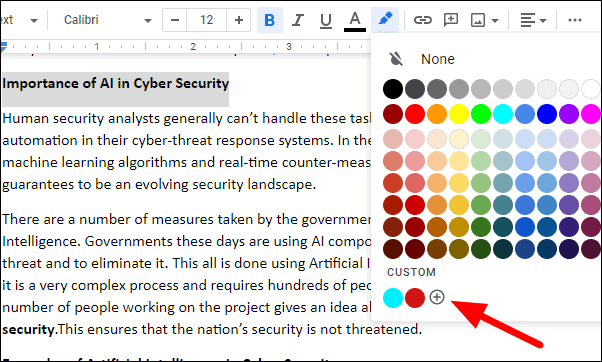Click the line starting 'There are a number of measures'
Screen dimensions: 602x362
click(x=187, y=220)
